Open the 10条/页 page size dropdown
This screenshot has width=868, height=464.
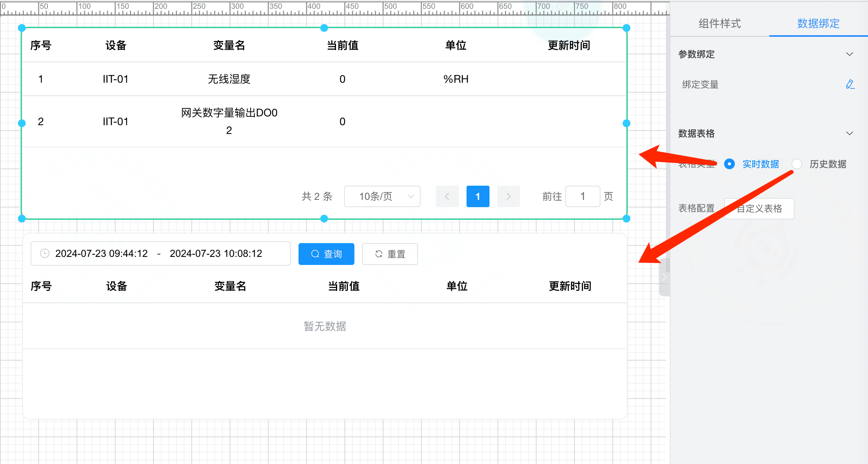pos(382,196)
